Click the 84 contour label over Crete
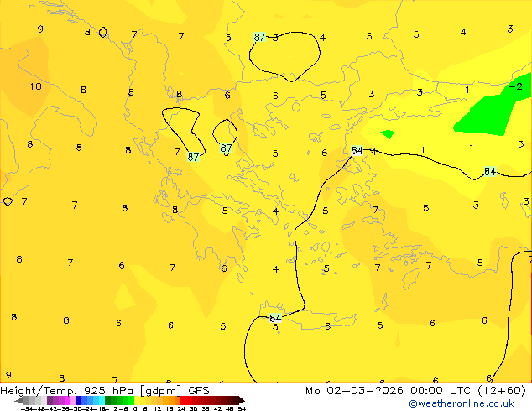Screen dimensions: 532x411 pyautogui.click(x=275, y=318)
